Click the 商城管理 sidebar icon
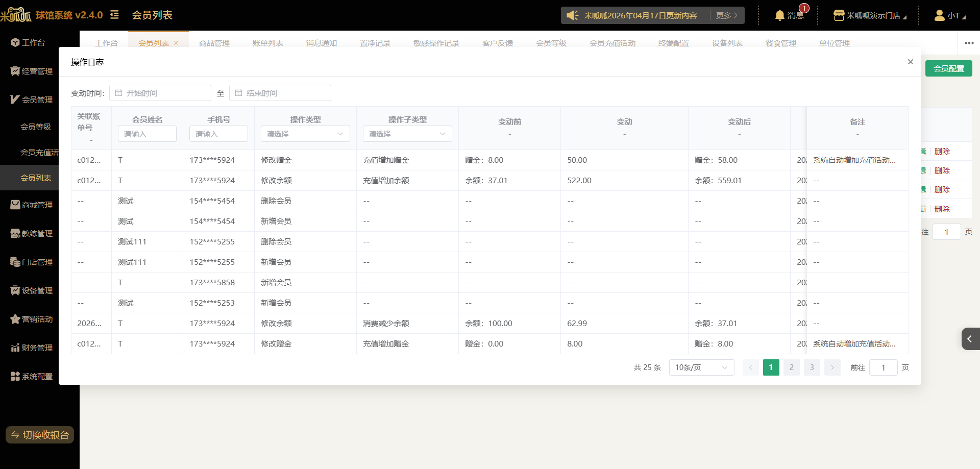This screenshot has height=469, width=980. [15, 205]
